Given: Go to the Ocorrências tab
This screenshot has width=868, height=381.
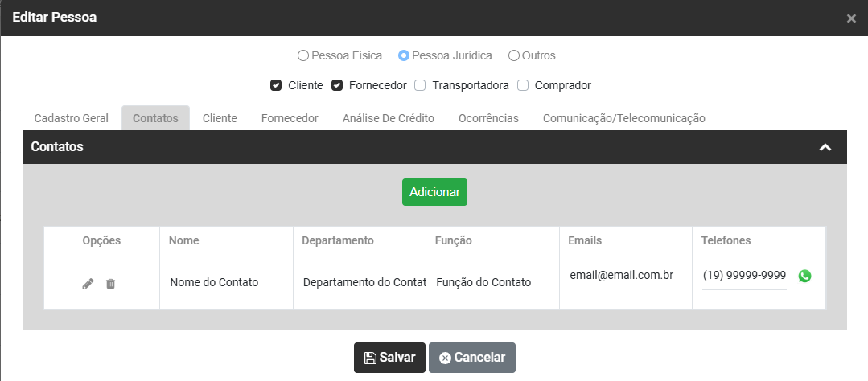Looking at the screenshot, I should [488, 118].
